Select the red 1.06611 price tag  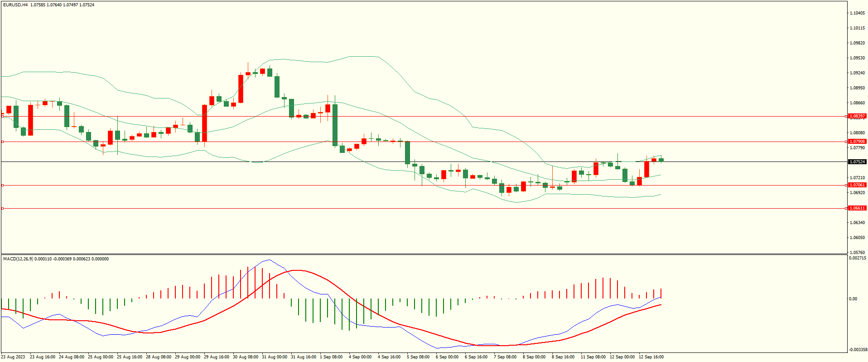[857, 208]
